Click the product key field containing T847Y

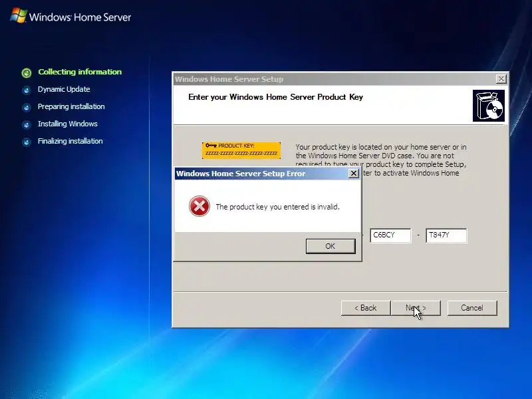pyautogui.click(x=446, y=235)
